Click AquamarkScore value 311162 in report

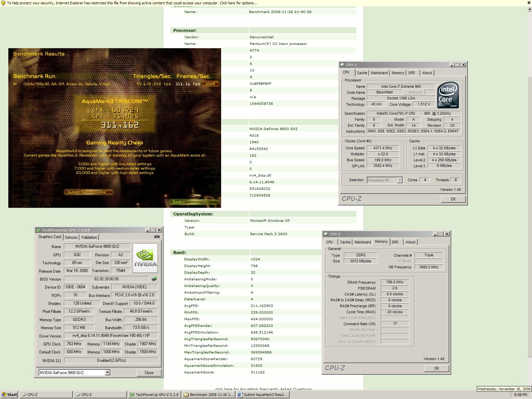[x=258, y=372]
